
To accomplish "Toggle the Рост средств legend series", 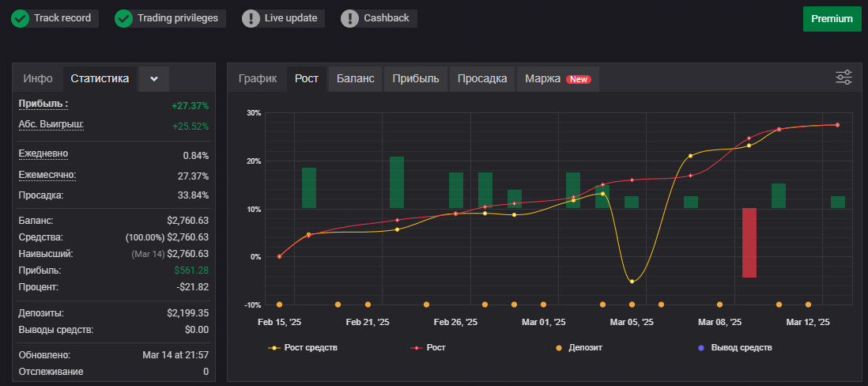I will tap(303, 348).
